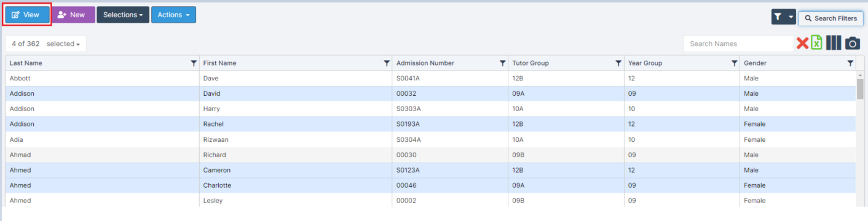Click first name Dave
This screenshot has width=868, height=221.
[211, 79]
